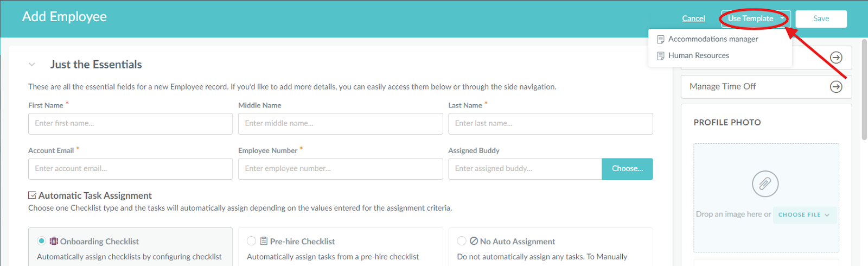Select the Pre-hire Checklist radio button
This screenshot has width=868, height=266.
pos(251,241)
